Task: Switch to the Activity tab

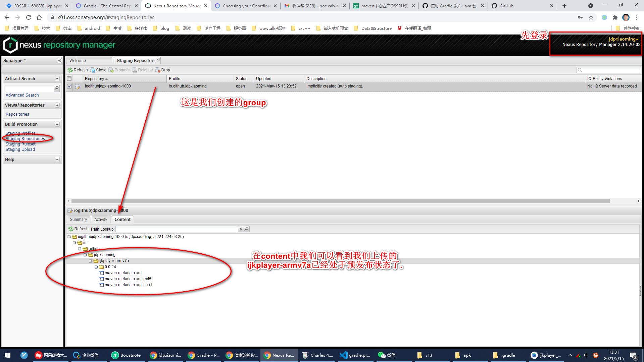Action: [x=101, y=220]
